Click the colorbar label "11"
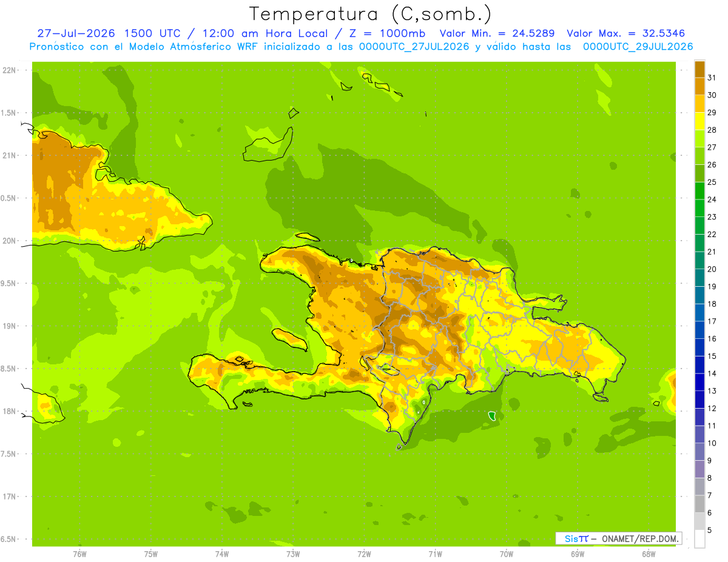728x562 pixels. click(x=711, y=426)
